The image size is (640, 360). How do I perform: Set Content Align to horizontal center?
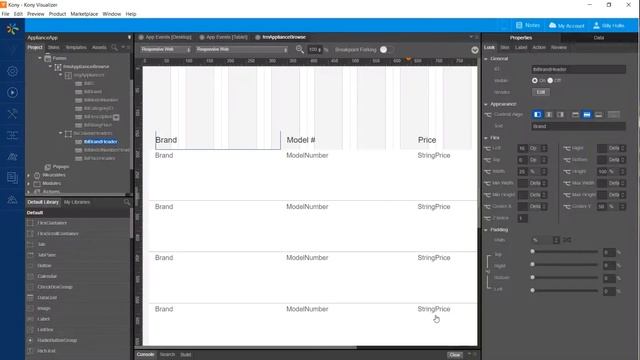coord(549,115)
